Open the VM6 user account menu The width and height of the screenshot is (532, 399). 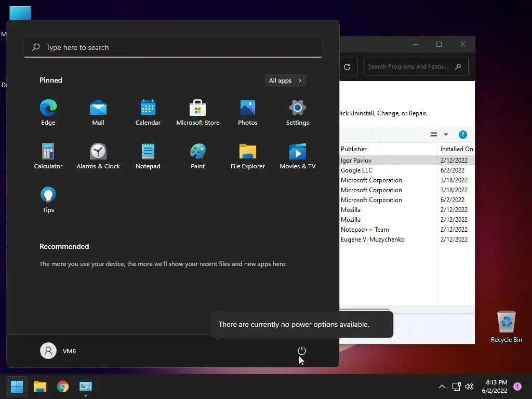tap(58, 351)
